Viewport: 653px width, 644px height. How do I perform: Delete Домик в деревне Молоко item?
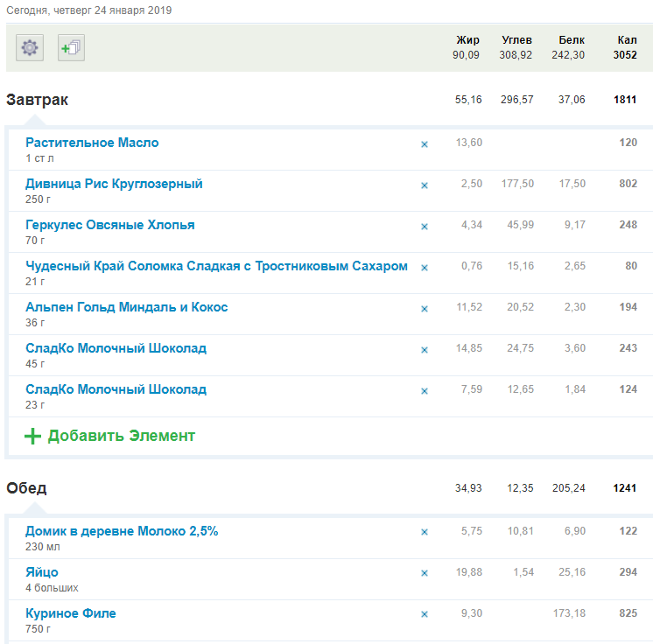click(x=425, y=533)
